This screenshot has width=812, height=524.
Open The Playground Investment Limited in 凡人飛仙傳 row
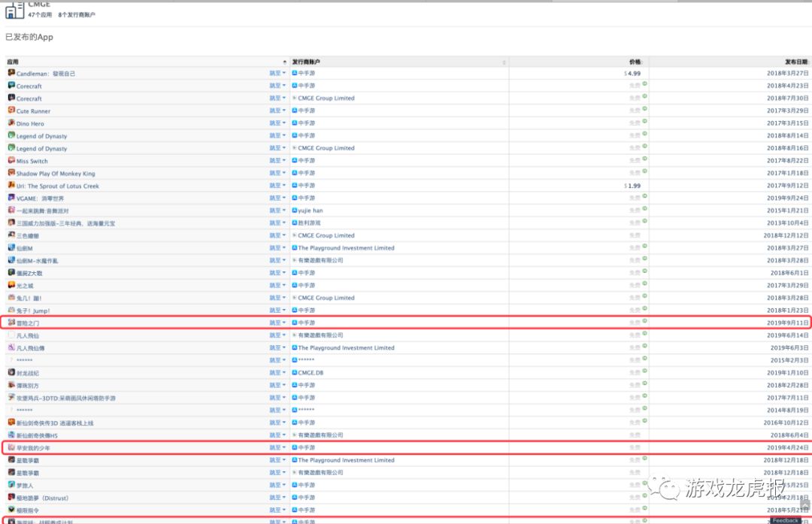346,348
